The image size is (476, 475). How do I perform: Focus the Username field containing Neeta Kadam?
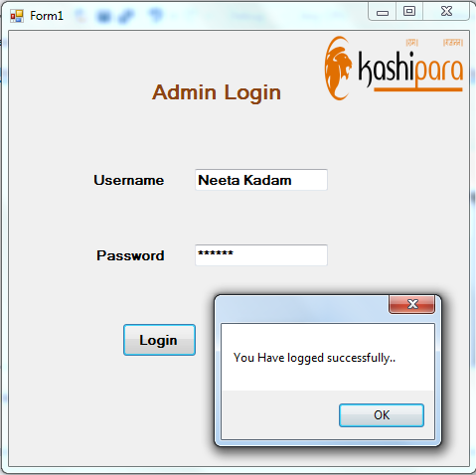tap(261, 180)
